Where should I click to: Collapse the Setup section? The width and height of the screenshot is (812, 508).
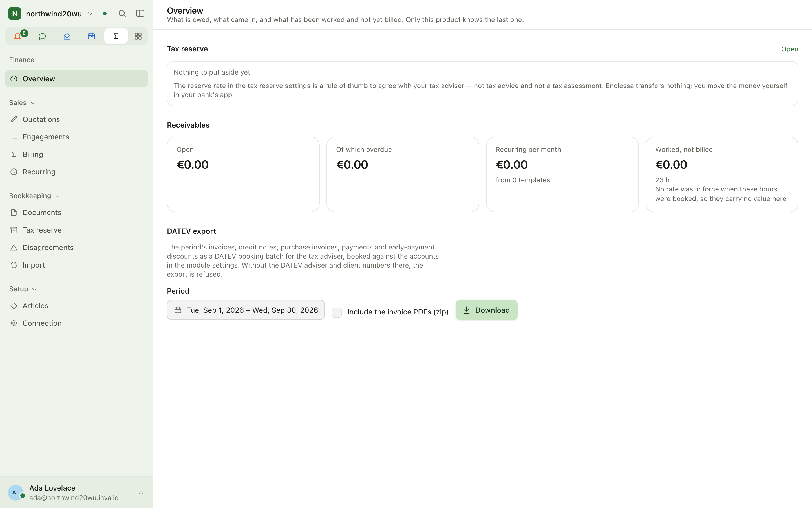[23, 289]
